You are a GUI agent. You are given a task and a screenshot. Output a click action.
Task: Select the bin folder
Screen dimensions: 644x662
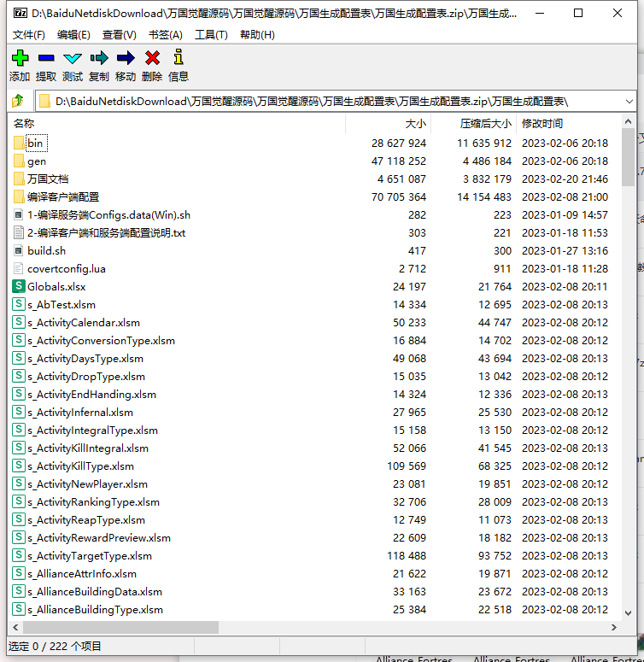pyautogui.click(x=34, y=144)
